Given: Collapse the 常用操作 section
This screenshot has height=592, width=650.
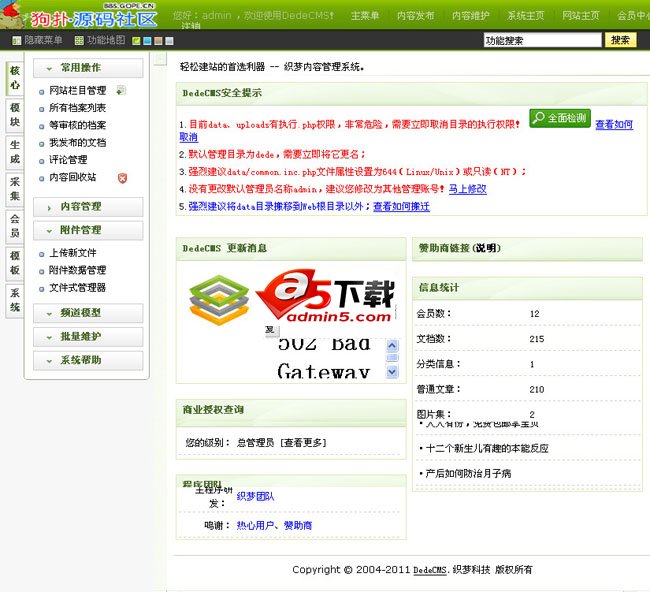Looking at the screenshot, I should pos(88,68).
